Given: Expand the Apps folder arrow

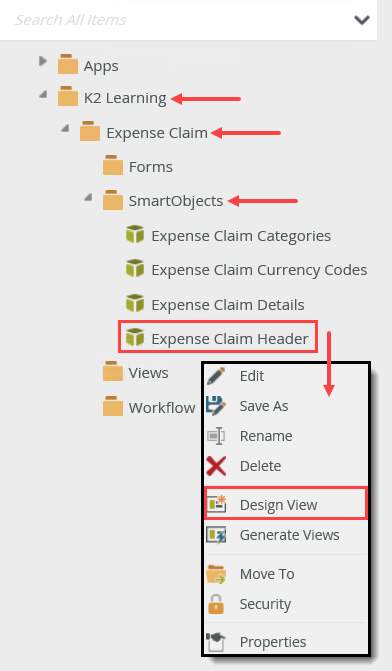Looking at the screenshot, I should [x=42, y=61].
